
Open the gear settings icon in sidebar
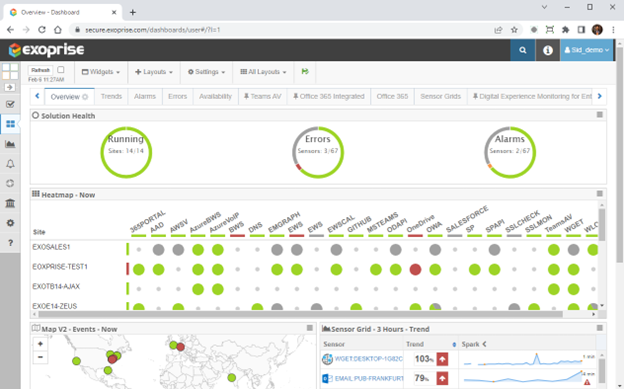(10, 223)
